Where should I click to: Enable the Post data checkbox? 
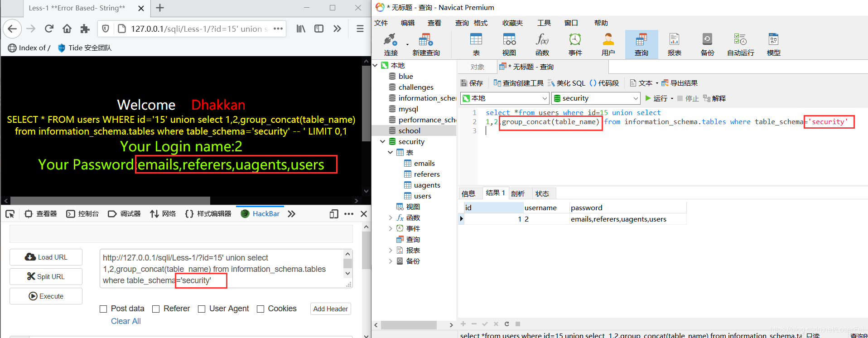(x=103, y=309)
